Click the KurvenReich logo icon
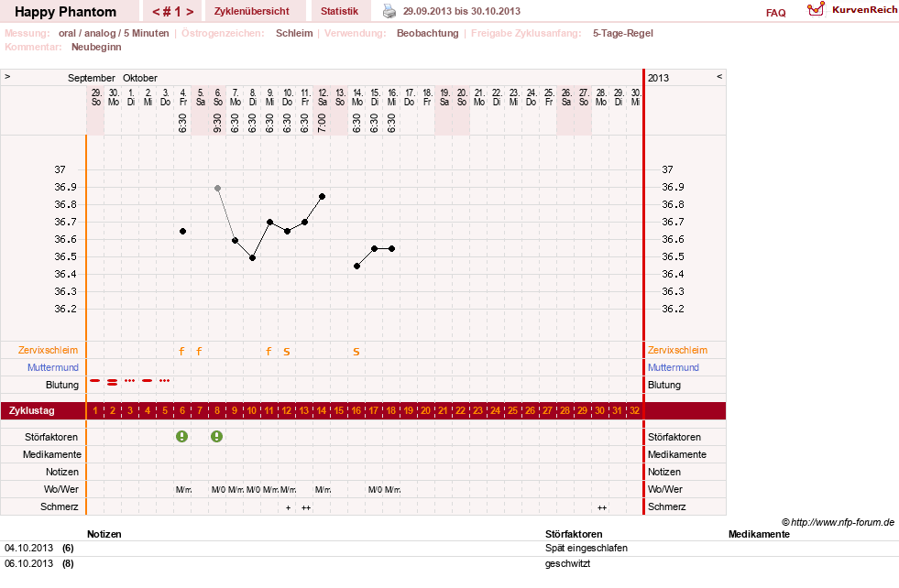Image resolution: width=899 pixels, height=588 pixels. click(816, 8)
